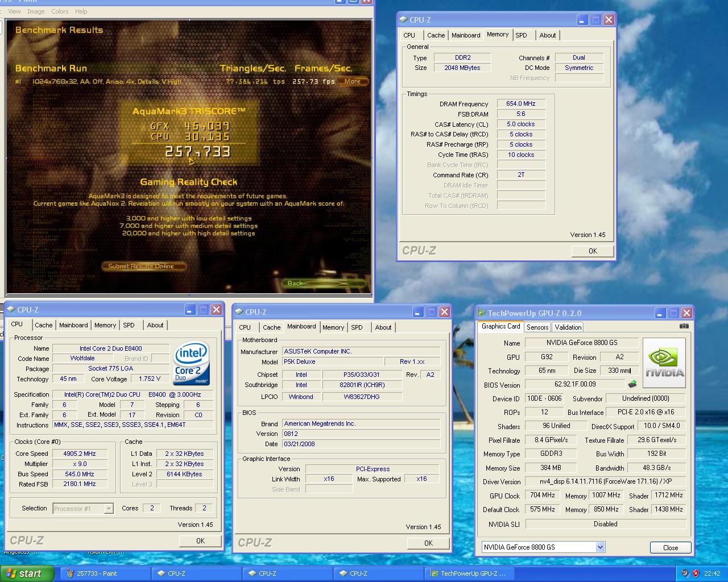This screenshot has height=582, width=728.
Task: Click the GPU-Z screenshot camera icon
Action: [x=684, y=326]
